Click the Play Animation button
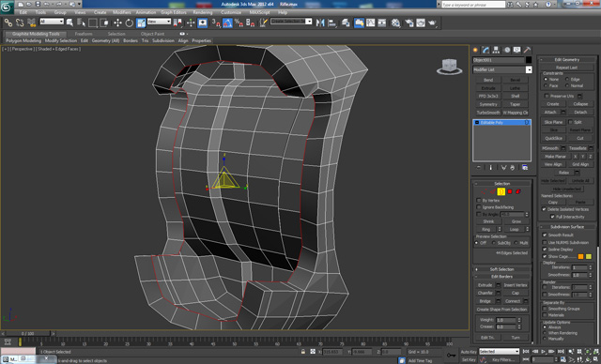 543,351
